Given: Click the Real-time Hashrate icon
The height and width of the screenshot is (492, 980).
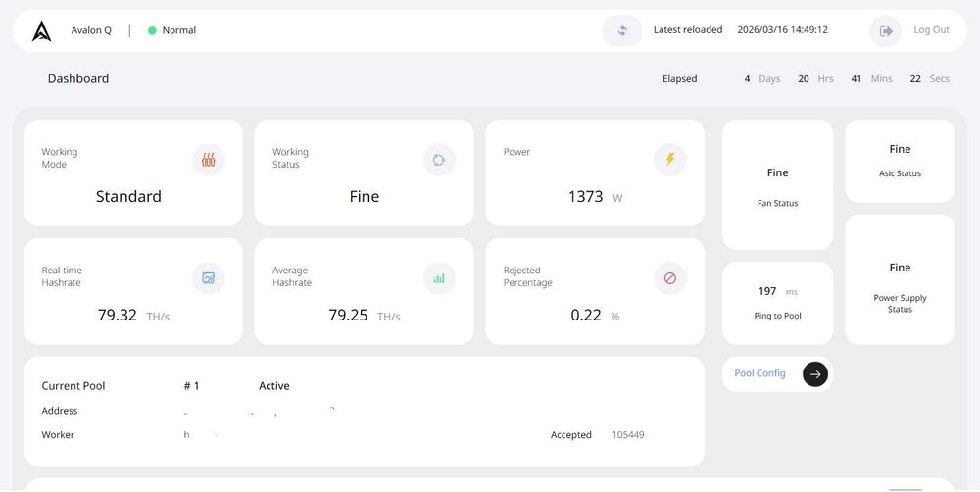Looking at the screenshot, I should pos(208,278).
